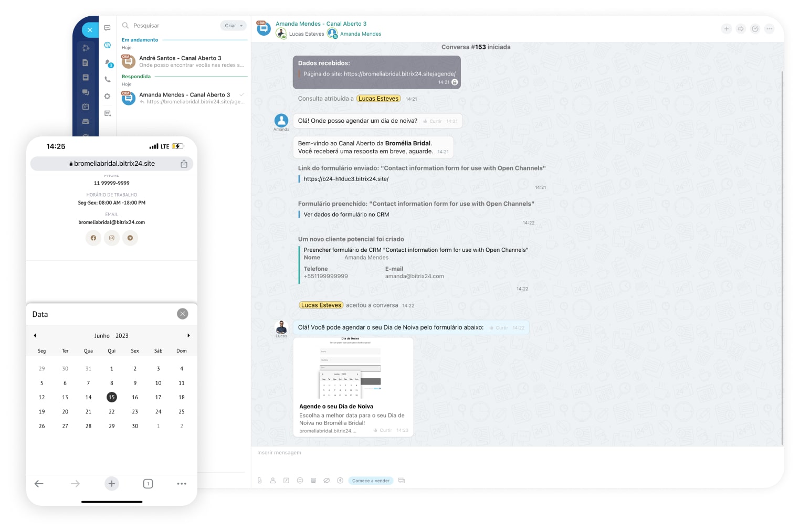Click the lightning quick answers icon
The width and height of the screenshot is (800, 532).
[340, 481]
